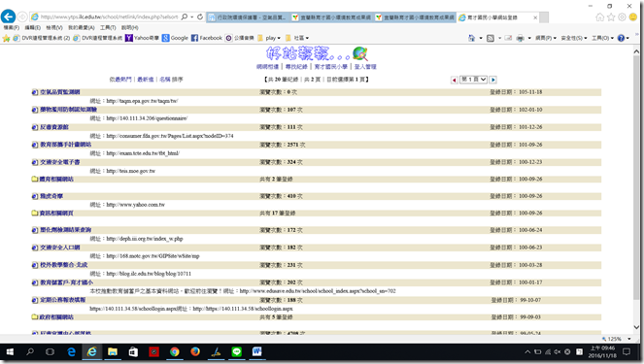This screenshot has height=364, width=644.
Task: Refresh the page with the reload icon
Action: coord(200,17)
